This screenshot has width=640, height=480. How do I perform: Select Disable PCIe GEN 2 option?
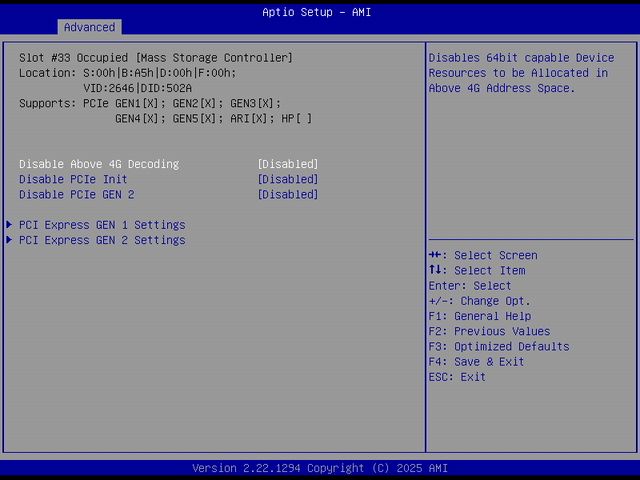click(77, 194)
